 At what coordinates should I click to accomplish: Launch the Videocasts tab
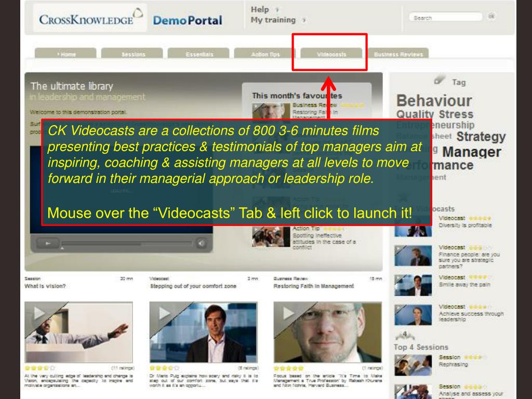331,54
